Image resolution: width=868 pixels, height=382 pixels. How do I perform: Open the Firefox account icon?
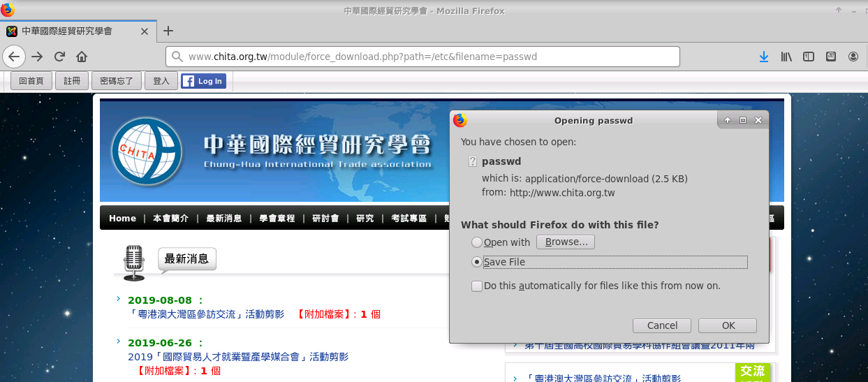(x=853, y=57)
